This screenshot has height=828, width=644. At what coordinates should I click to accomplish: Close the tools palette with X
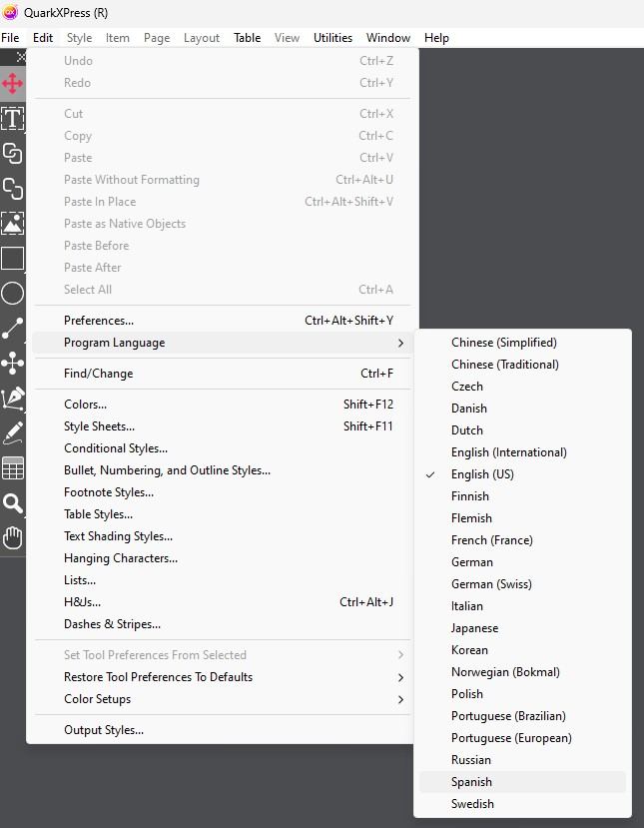(21, 57)
